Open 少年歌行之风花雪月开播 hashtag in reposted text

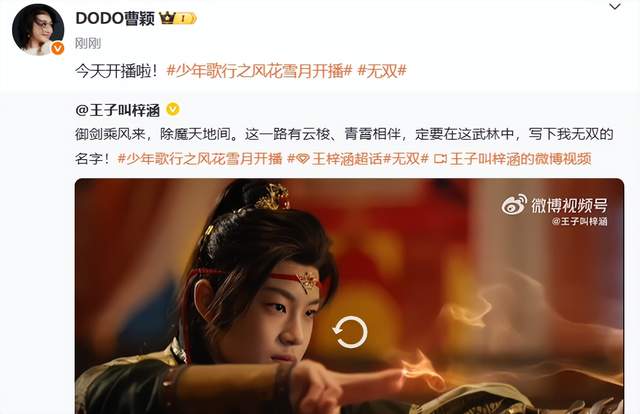click(x=200, y=159)
